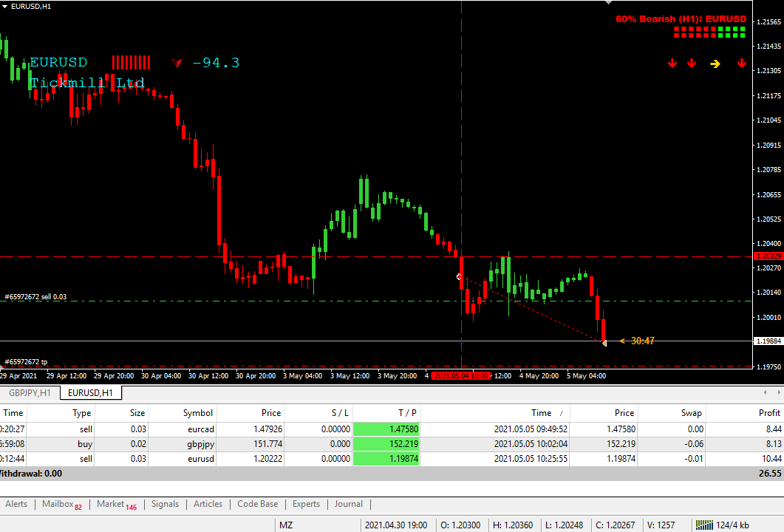Open the Code Base tab
Viewport: 784px width, 532px height.
pyautogui.click(x=257, y=504)
